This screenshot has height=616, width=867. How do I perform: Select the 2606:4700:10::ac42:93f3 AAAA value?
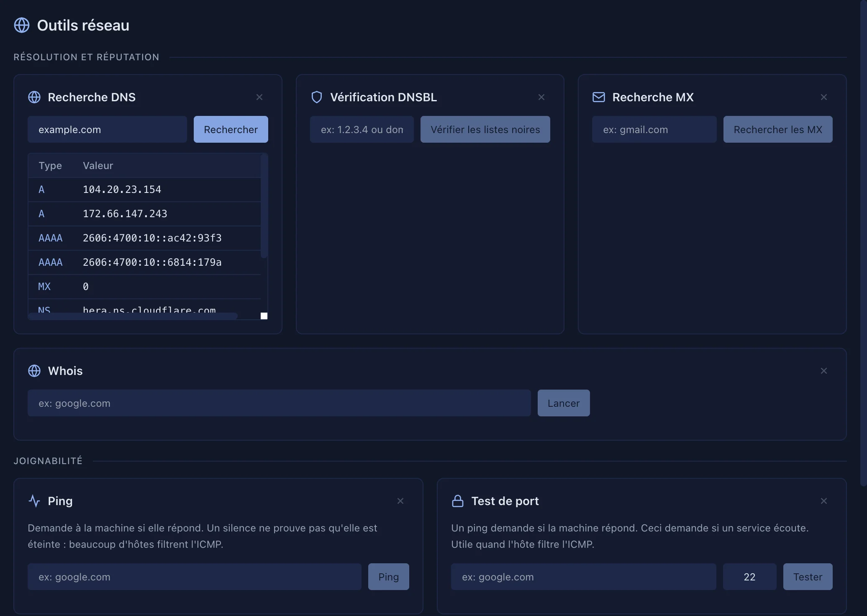coord(152,238)
